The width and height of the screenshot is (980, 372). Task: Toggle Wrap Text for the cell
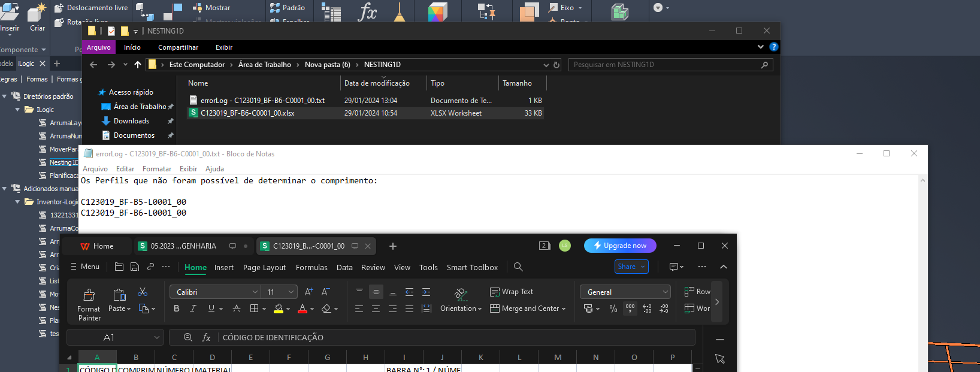point(512,292)
